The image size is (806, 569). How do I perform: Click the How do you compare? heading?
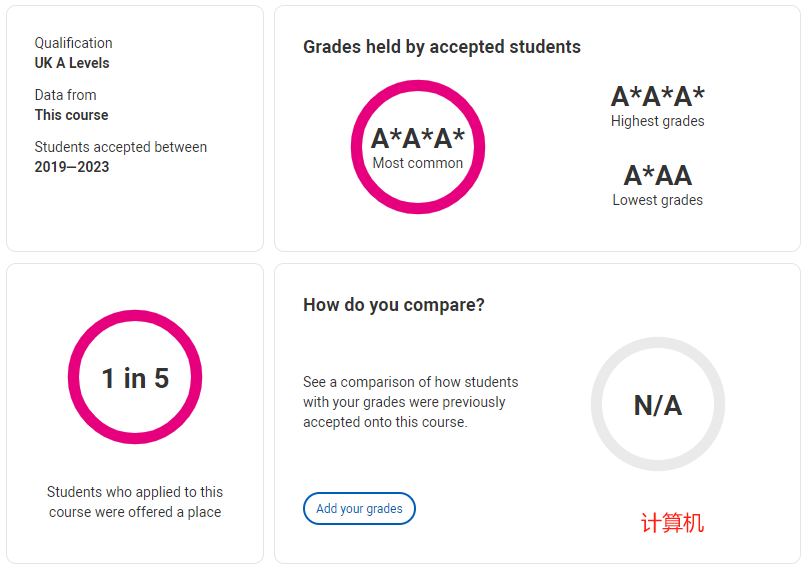(x=394, y=305)
